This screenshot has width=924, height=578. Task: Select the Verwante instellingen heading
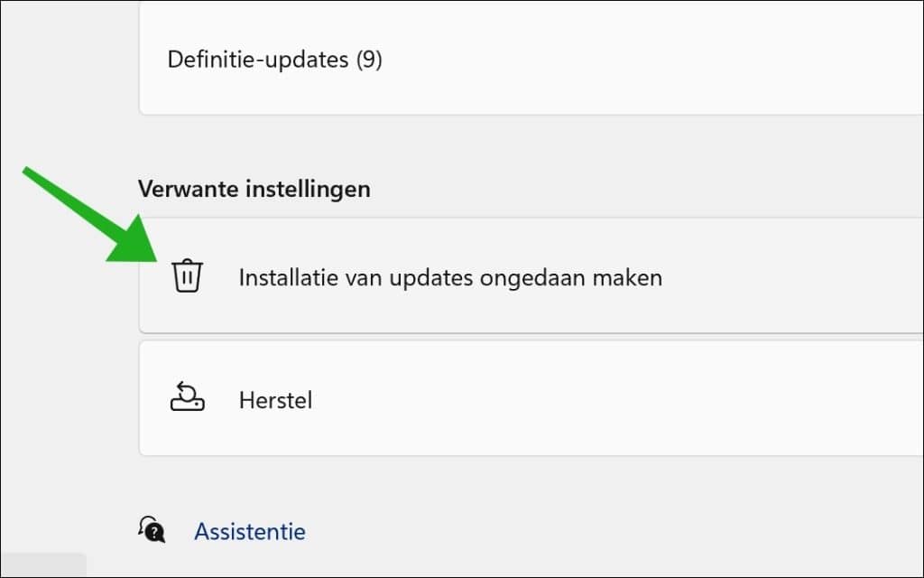pos(254,189)
